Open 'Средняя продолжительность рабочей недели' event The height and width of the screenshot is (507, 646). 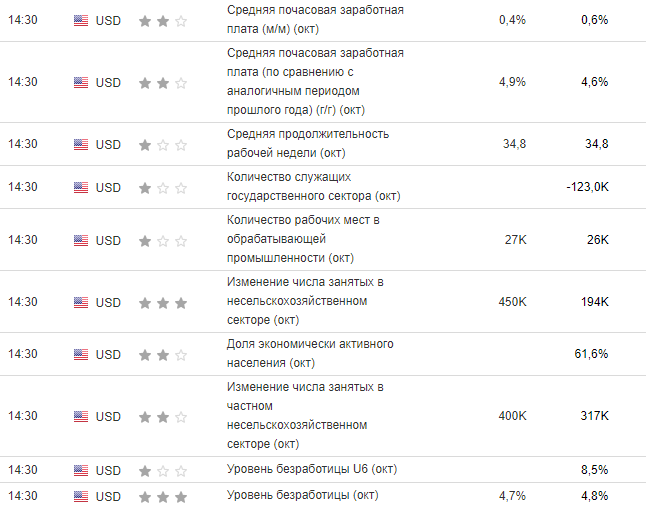[x=308, y=143]
